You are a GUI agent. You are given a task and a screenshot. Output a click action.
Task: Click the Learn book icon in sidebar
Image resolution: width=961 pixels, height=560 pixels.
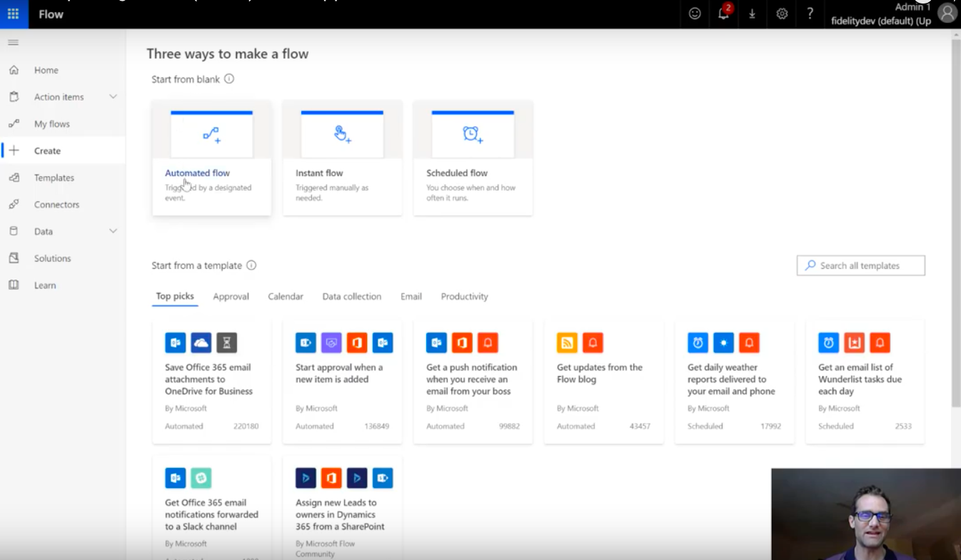click(14, 285)
